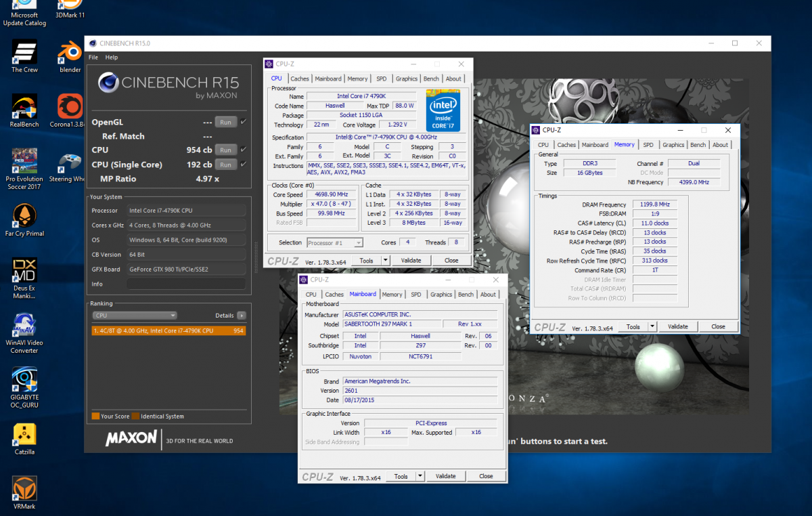Select the Far Cry Primal desktop icon
Image resolution: width=812 pixels, height=516 pixels.
click(24, 221)
